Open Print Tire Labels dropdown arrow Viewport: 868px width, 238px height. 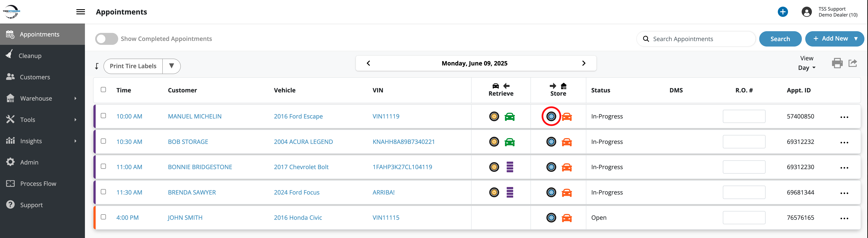click(x=172, y=66)
